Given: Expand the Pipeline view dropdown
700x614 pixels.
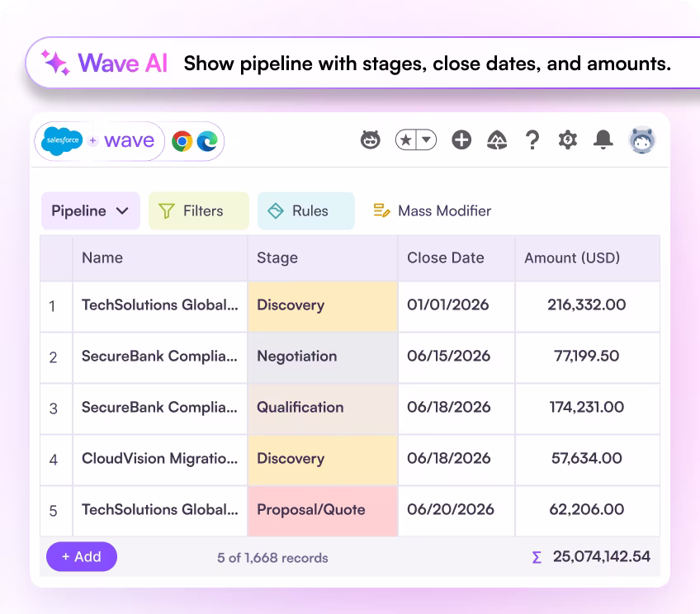Looking at the screenshot, I should pyautogui.click(x=91, y=210).
